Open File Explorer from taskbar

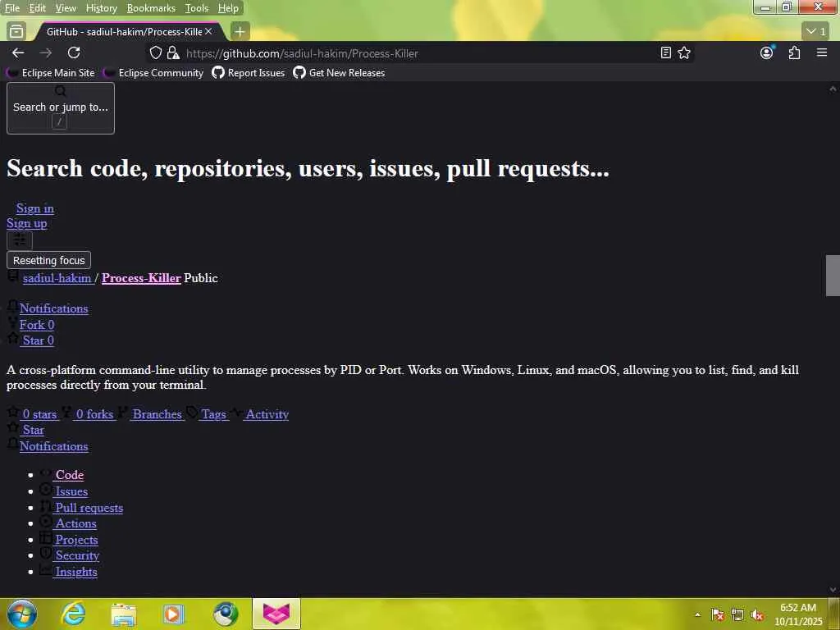pos(123,614)
